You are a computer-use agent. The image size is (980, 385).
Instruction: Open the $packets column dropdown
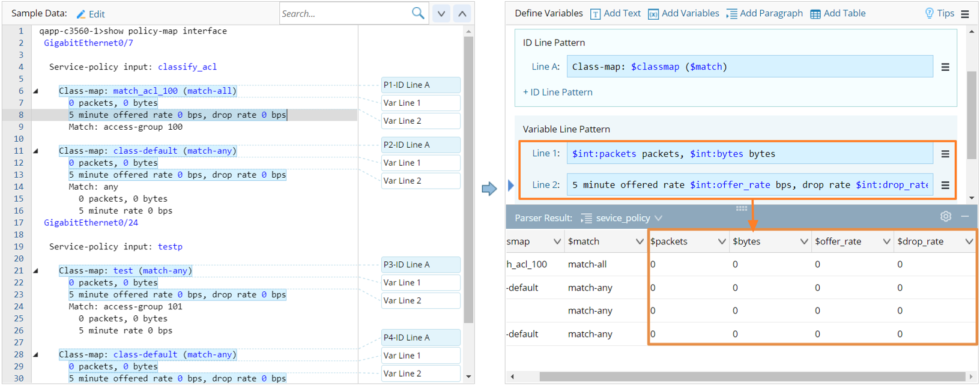[x=722, y=241]
